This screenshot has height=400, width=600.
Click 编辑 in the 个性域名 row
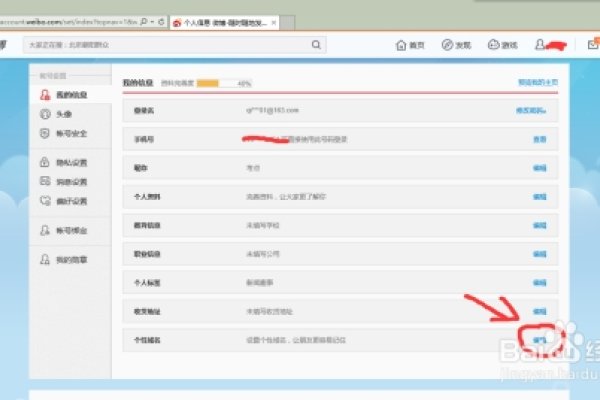tap(540, 340)
